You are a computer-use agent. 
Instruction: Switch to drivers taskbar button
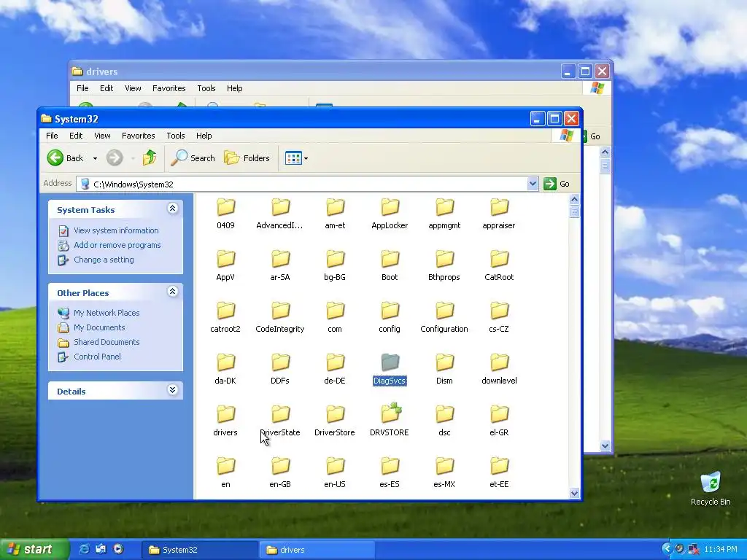coord(317,550)
